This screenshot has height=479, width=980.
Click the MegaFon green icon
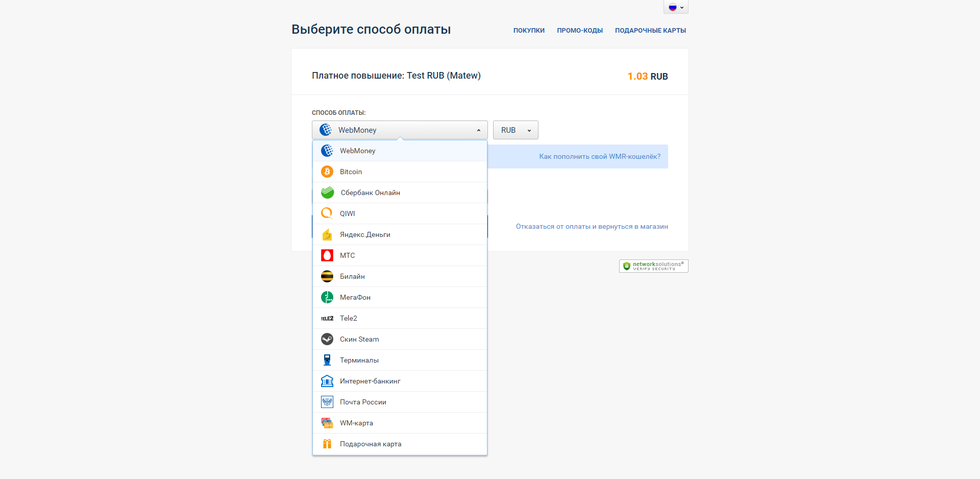tap(327, 297)
